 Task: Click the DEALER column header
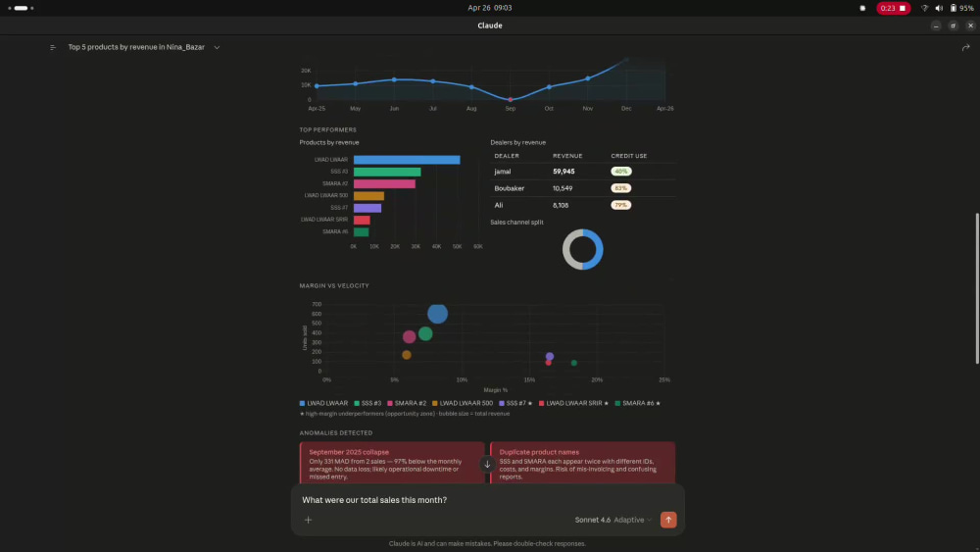(x=507, y=156)
